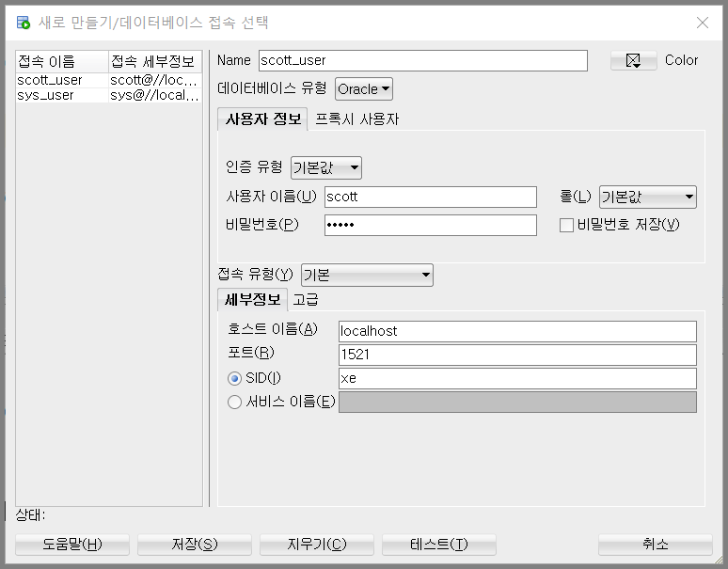Focus the Name input field
This screenshot has height=569, width=728.
[423, 60]
